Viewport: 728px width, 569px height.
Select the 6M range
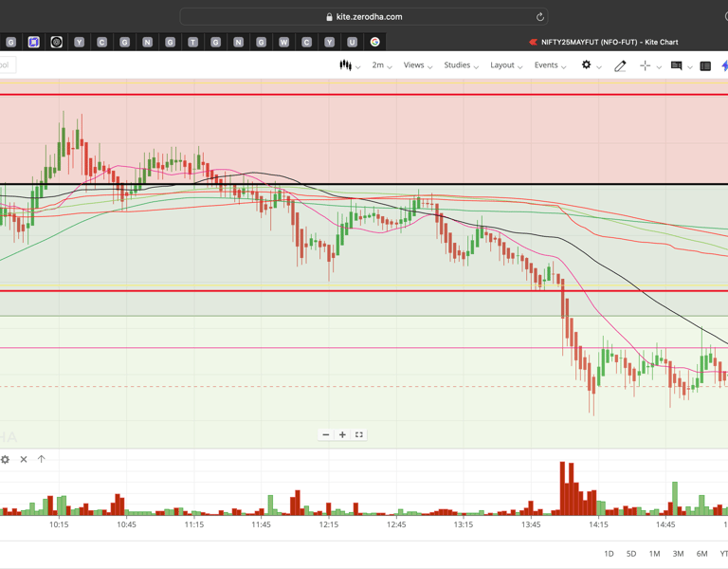[701, 554]
